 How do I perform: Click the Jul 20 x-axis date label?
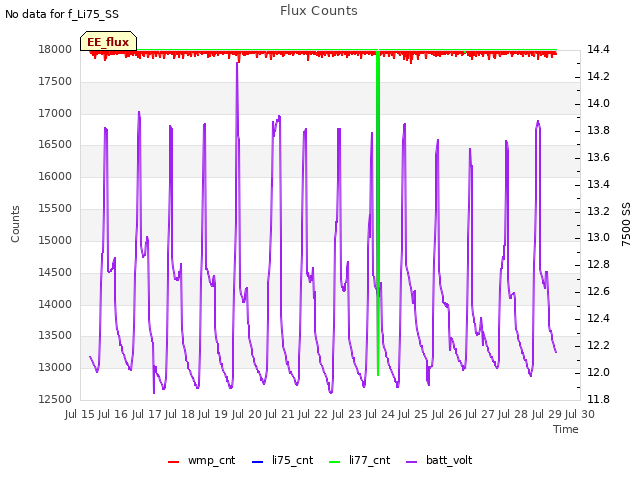[x=247, y=414]
